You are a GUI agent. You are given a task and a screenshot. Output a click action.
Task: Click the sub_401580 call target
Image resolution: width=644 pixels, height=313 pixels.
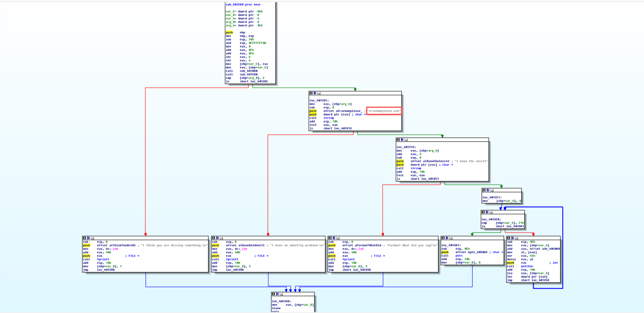tap(249, 74)
